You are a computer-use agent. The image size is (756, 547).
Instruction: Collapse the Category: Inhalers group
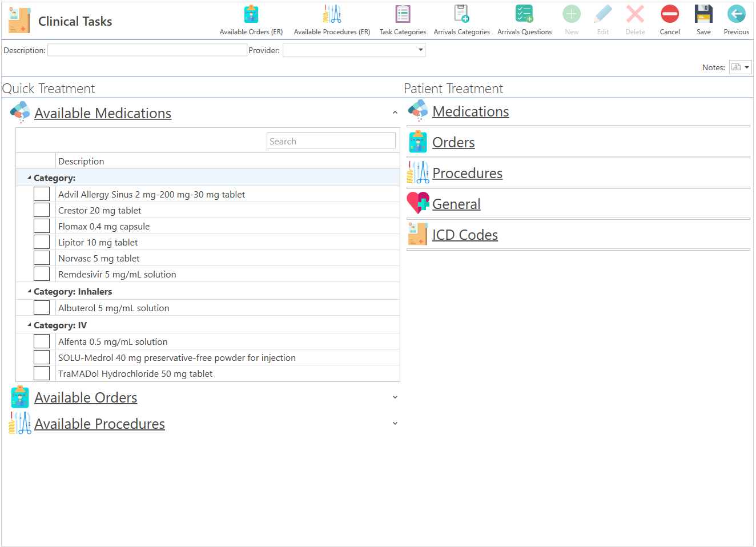[x=29, y=291]
